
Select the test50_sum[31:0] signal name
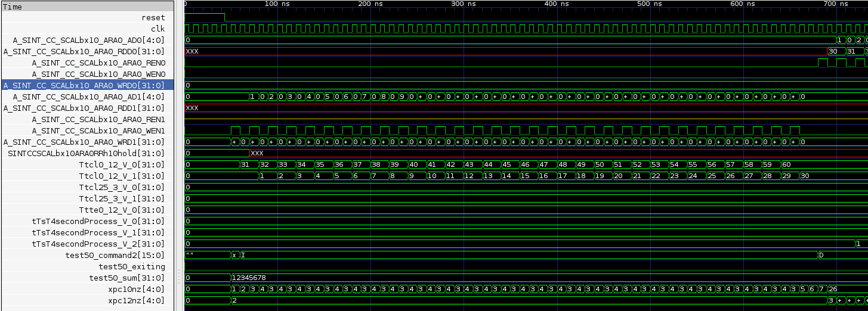(x=126, y=278)
